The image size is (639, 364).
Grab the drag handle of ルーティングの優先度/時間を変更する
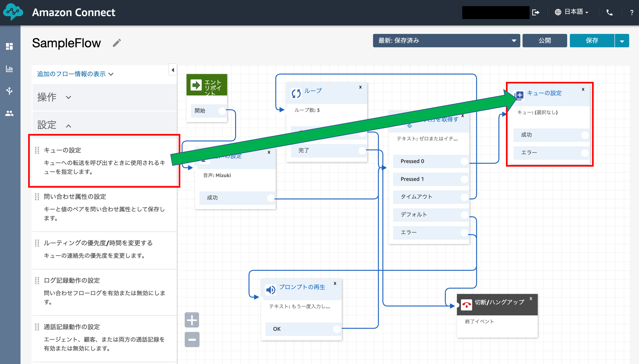37,243
